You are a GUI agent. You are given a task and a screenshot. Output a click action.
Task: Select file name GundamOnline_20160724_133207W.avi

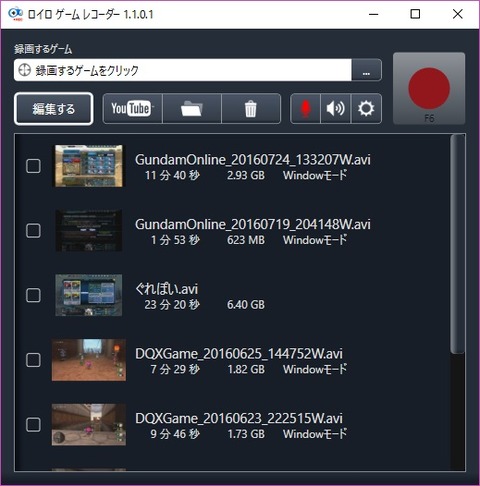pos(253,160)
